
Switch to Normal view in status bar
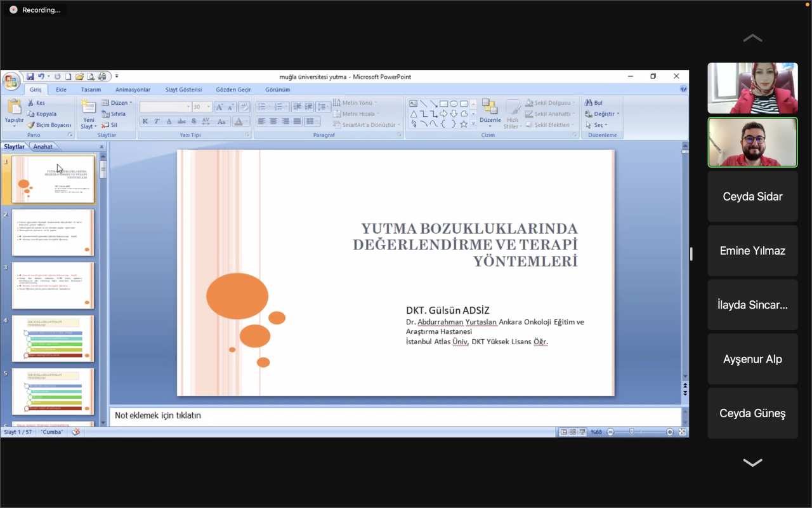[x=563, y=432]
